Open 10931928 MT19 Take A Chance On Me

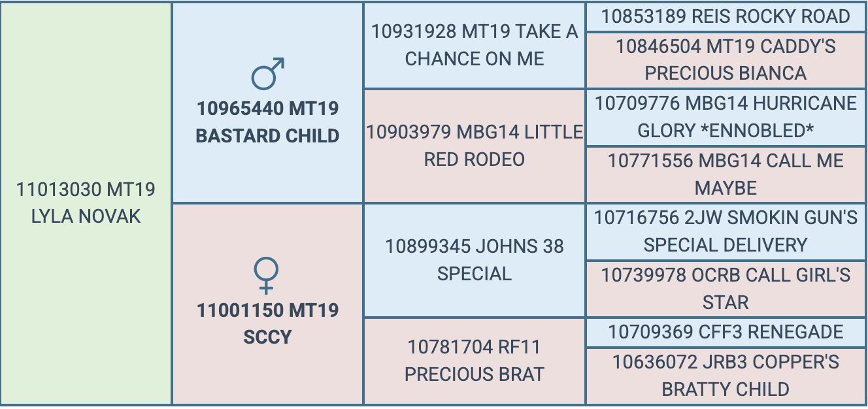[x=475, y=45]
